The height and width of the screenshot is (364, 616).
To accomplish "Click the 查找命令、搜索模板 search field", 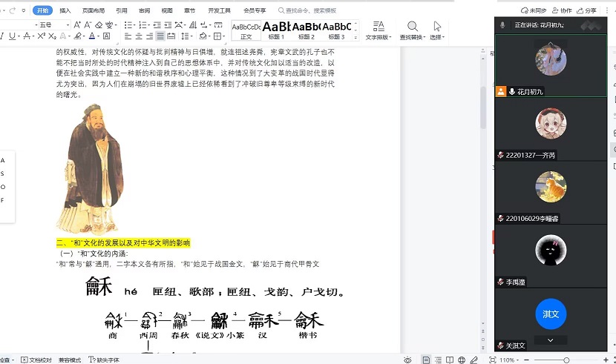I will click(x=312, y=10).
